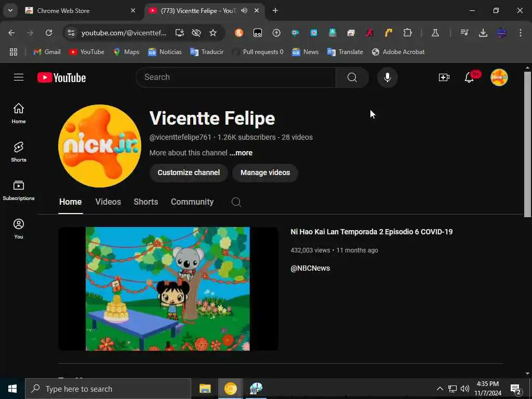The width and height of the screenshot is (532, 399).
Task: Click the page vertical scrollbar thumb
Action: click(527, 144)
